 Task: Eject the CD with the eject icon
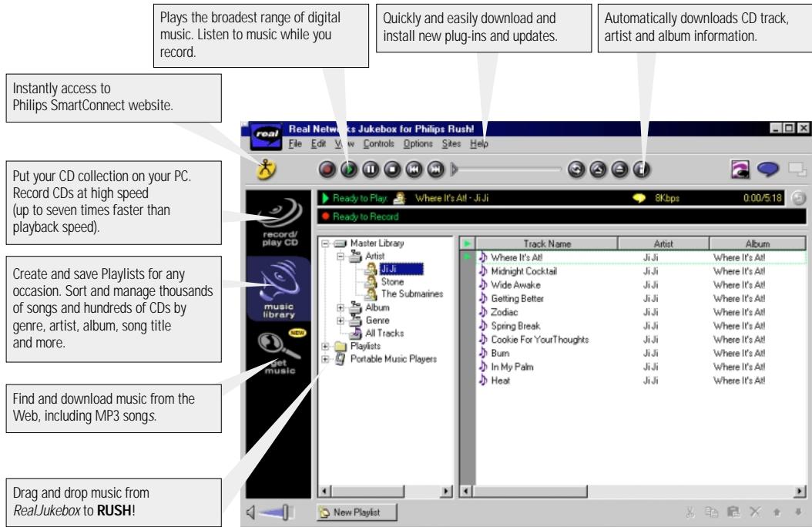(620, 170)
